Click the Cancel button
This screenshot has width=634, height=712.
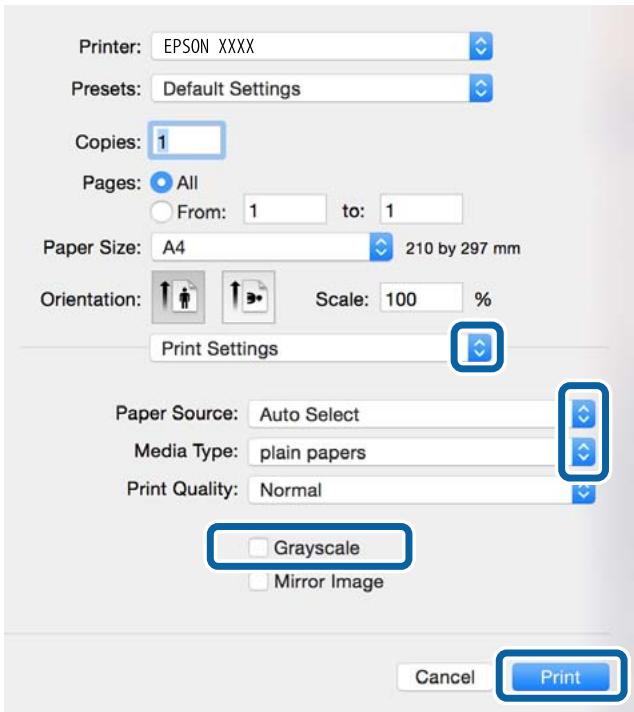pyautogui.click(x=445, y=677)
